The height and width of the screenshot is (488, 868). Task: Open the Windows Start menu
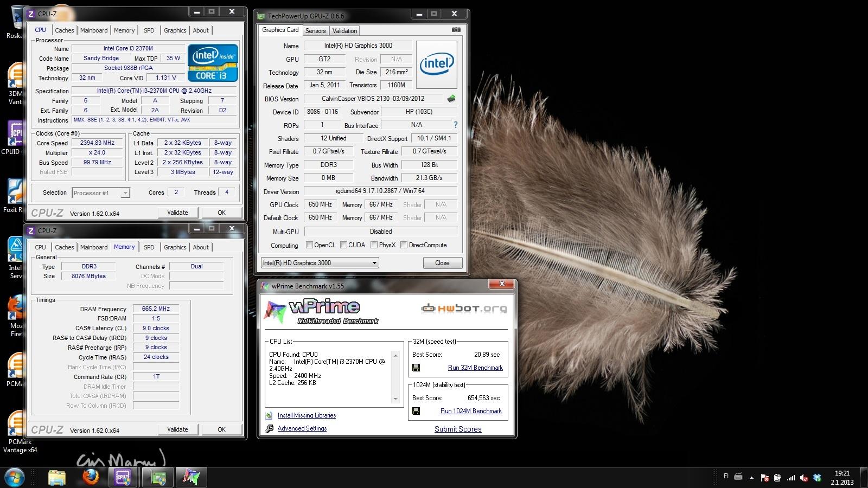15,477
